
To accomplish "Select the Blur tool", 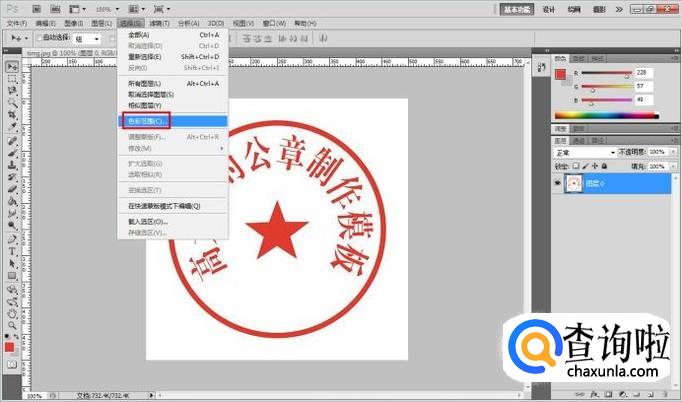I will point(12,214).
